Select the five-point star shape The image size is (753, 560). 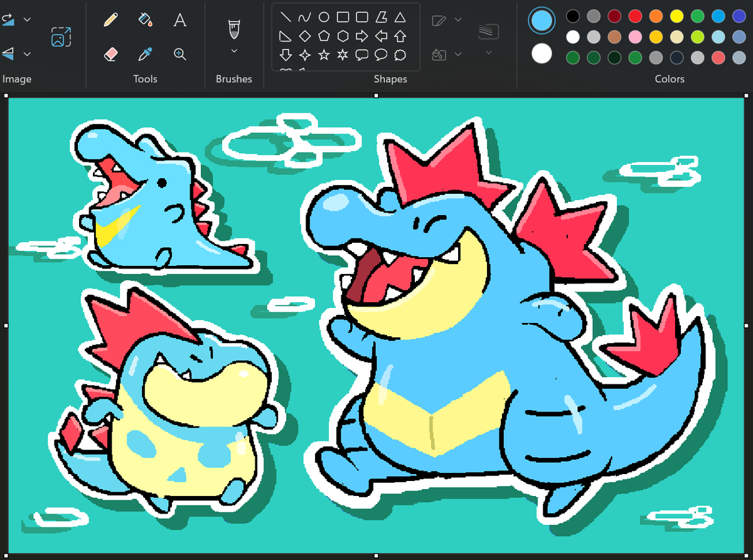324,55
